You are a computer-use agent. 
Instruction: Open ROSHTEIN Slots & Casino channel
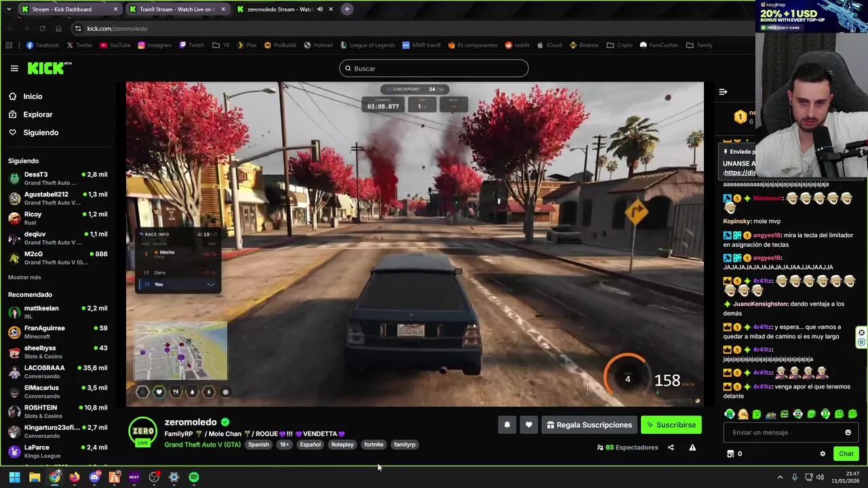tap(58, 411)
